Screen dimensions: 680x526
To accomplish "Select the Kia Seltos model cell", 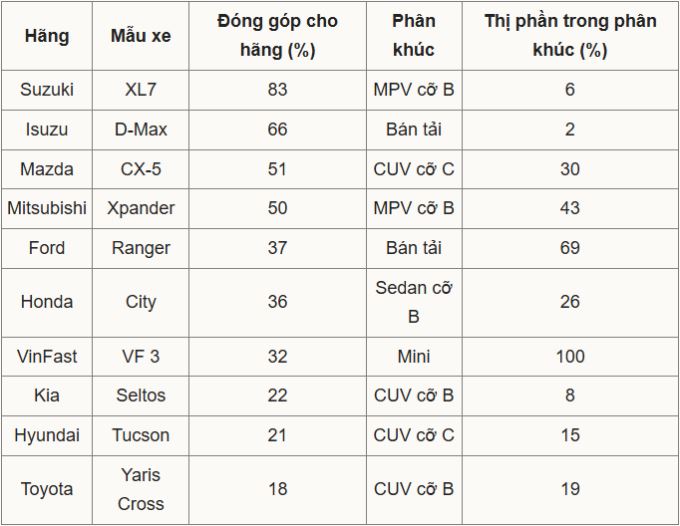I will point(140,396).
